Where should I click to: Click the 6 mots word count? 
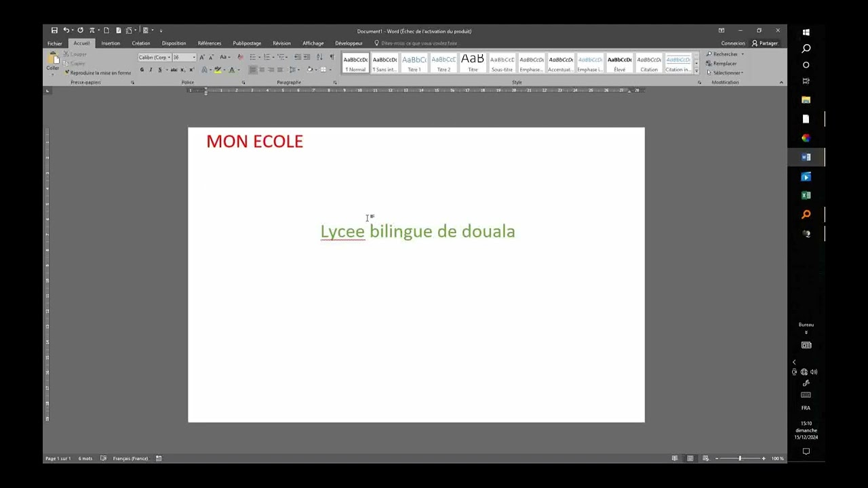tap(85, 458)
